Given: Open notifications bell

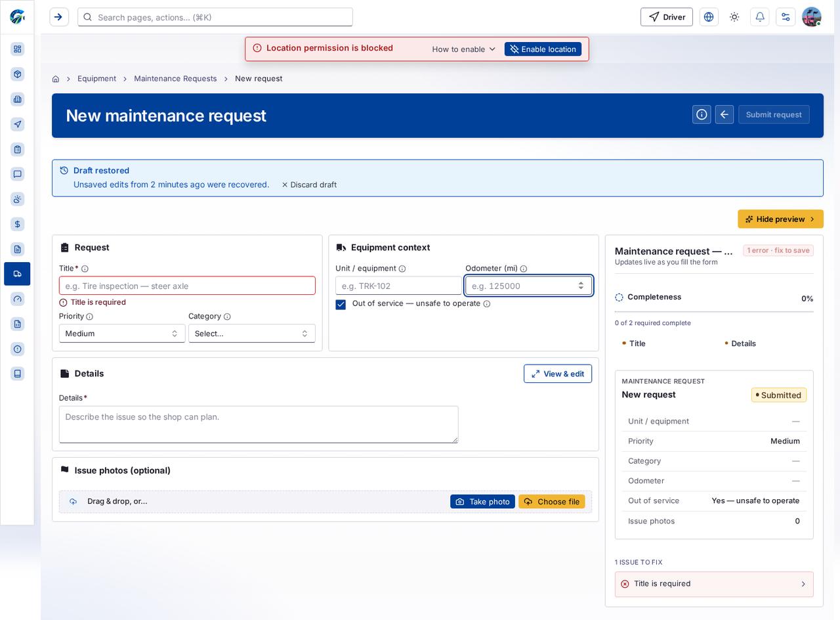Looking at the screenshot, I should click(760, 17).
